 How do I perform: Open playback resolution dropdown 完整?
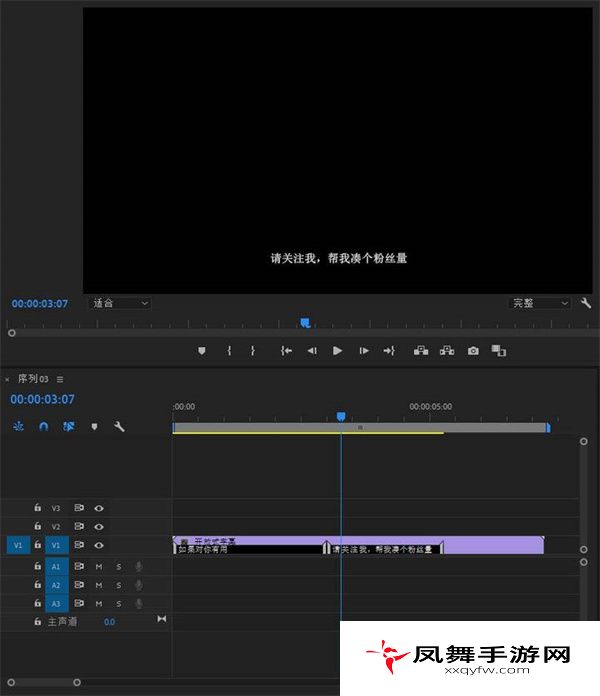click(x=539, y=303)
